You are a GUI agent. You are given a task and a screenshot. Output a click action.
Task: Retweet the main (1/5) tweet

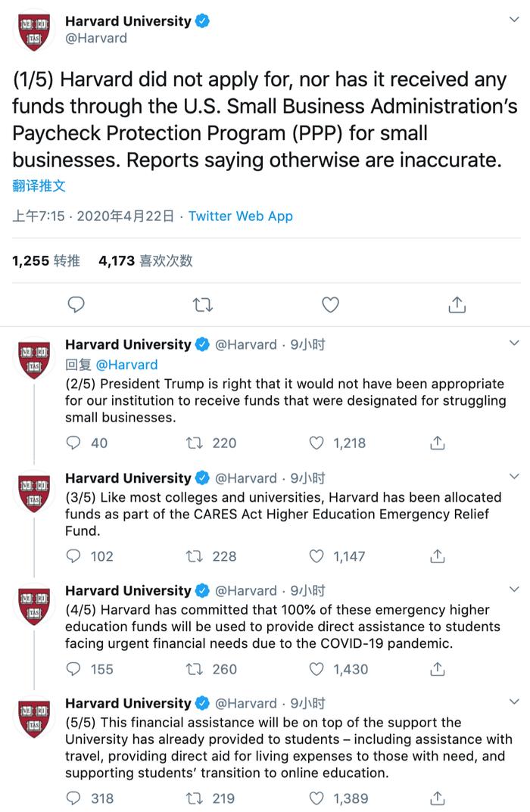tap(203, 304)
